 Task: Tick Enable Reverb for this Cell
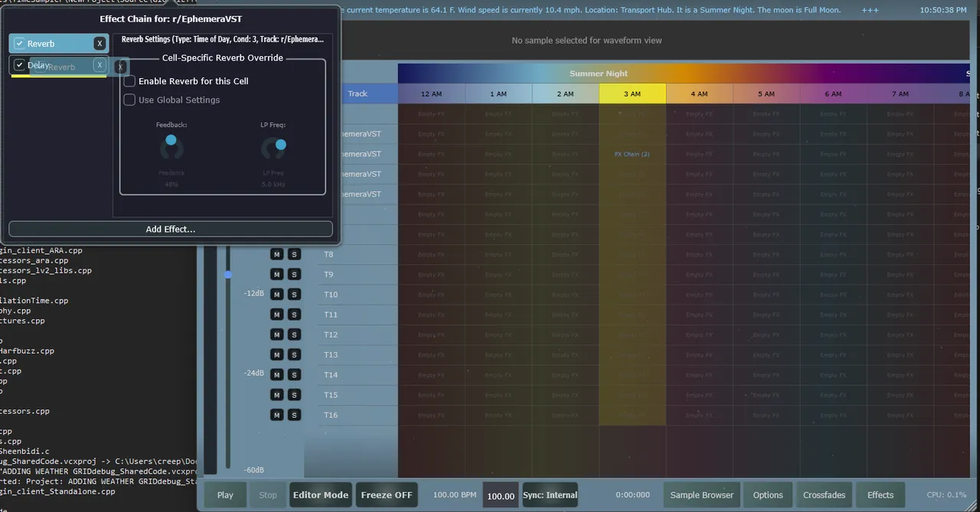pos(130,81)
